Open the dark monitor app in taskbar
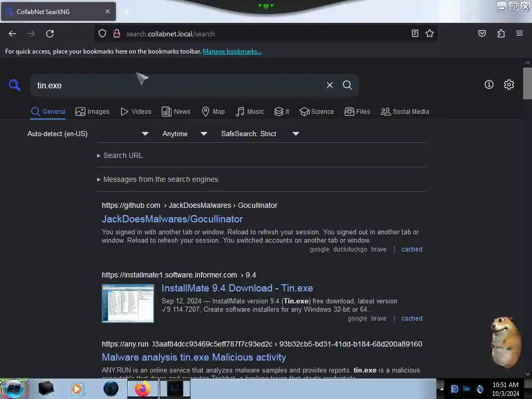The image size is (532, 399). [x=175, y=389]
